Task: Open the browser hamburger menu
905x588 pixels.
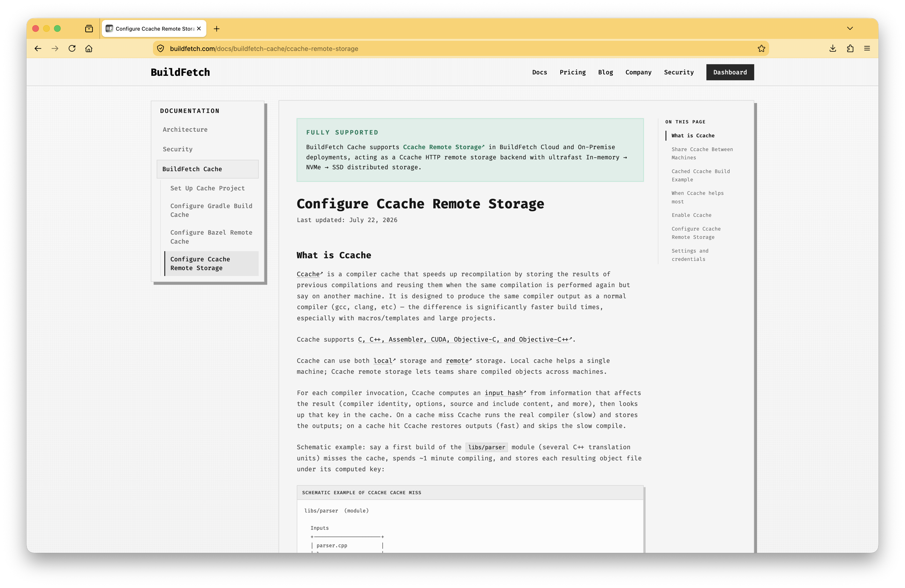Action: tap(867, 48)
